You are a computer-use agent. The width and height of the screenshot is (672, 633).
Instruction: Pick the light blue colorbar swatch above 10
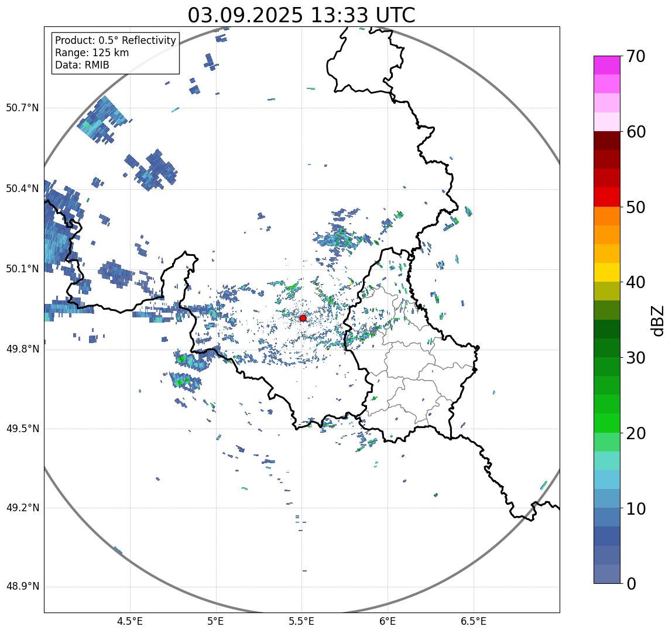tap(607, 499)
